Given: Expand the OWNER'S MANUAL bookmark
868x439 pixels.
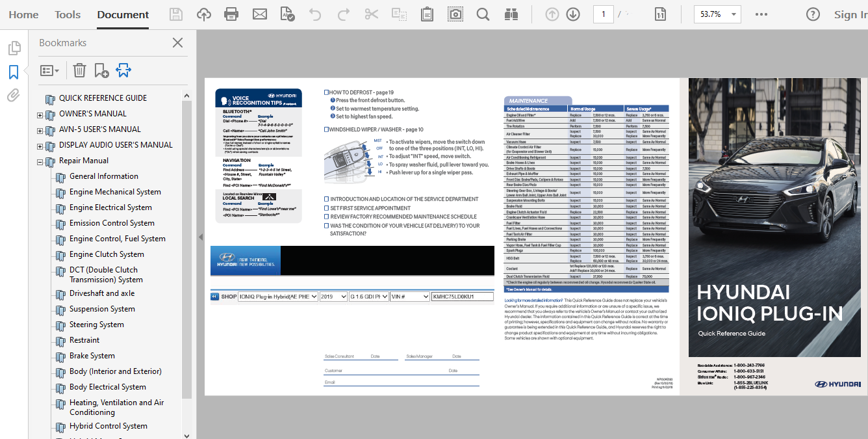Looking at the screenshot, I should click(x=40, y=115).
